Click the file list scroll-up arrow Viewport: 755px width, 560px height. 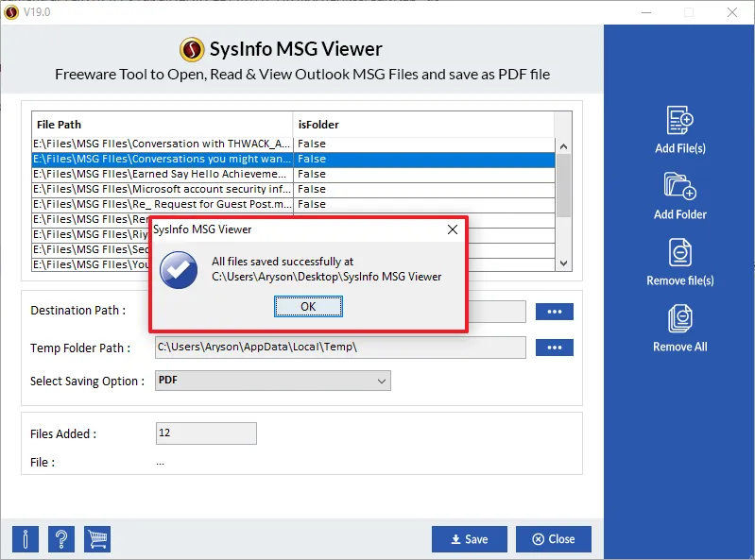[x=563, y=146]
